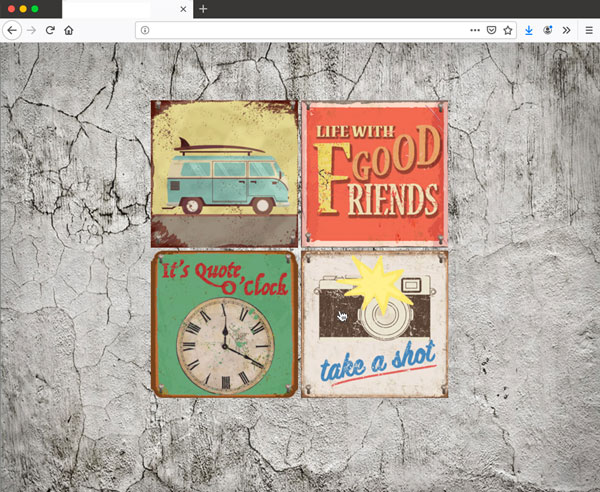This screenshot has height=492, width=600.
Task: Save page to Pocket
Action: click(x=491, y=30)
